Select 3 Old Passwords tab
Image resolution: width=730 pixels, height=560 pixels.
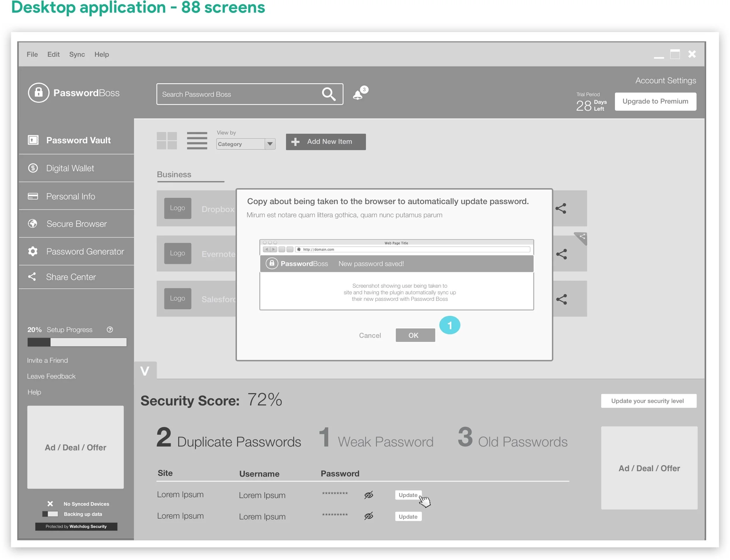click(512, 438)
